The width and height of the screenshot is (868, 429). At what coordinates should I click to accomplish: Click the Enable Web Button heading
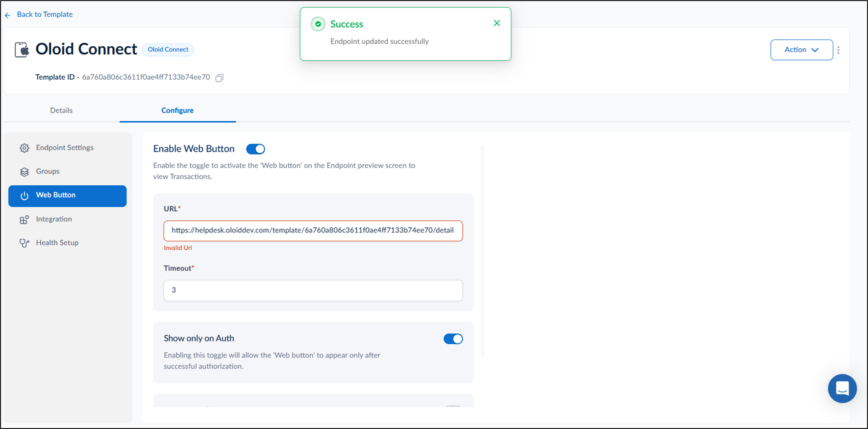194,149
